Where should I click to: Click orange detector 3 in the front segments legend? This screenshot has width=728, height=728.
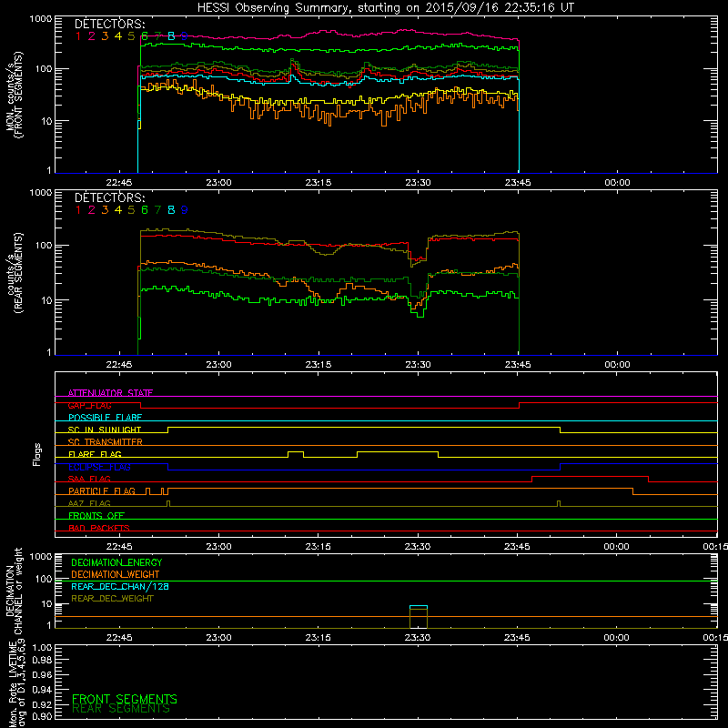point(105,36)
